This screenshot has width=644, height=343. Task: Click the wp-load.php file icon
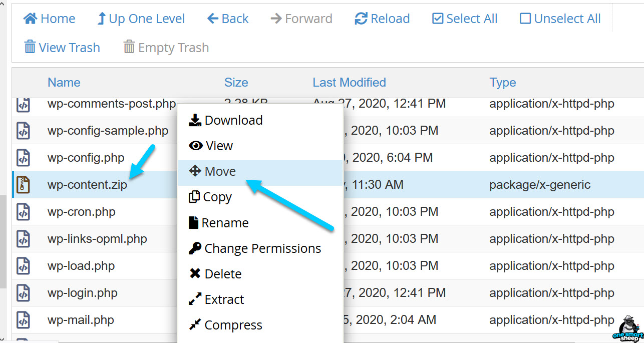pos(23,266)
